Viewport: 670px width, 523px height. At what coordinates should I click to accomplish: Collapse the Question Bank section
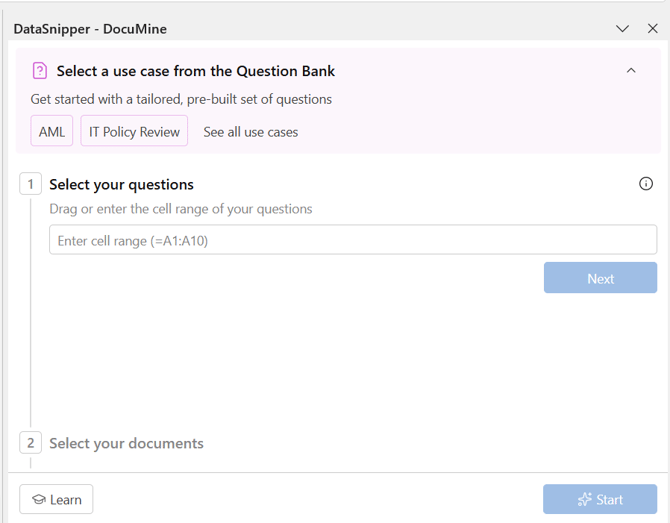tap(631, 71)
